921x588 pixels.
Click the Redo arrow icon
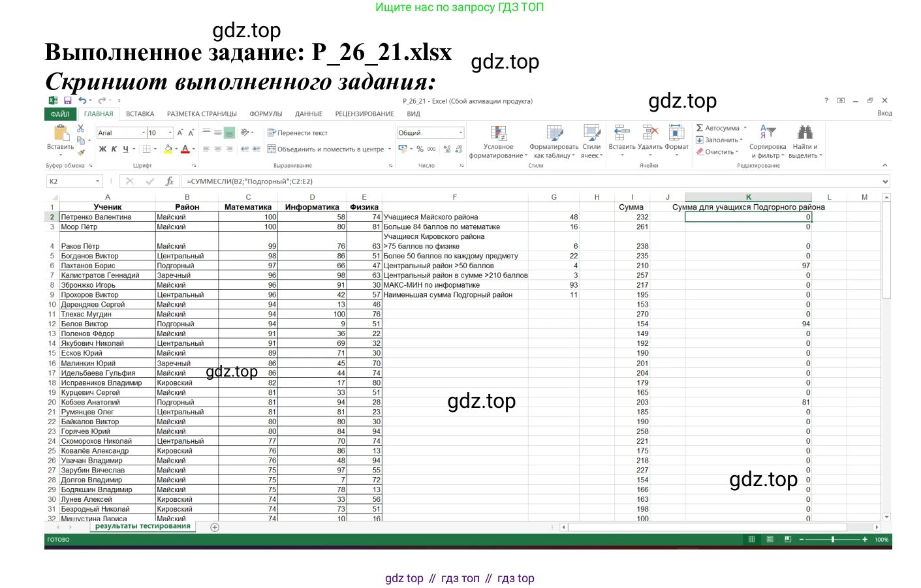click(102, 101)
